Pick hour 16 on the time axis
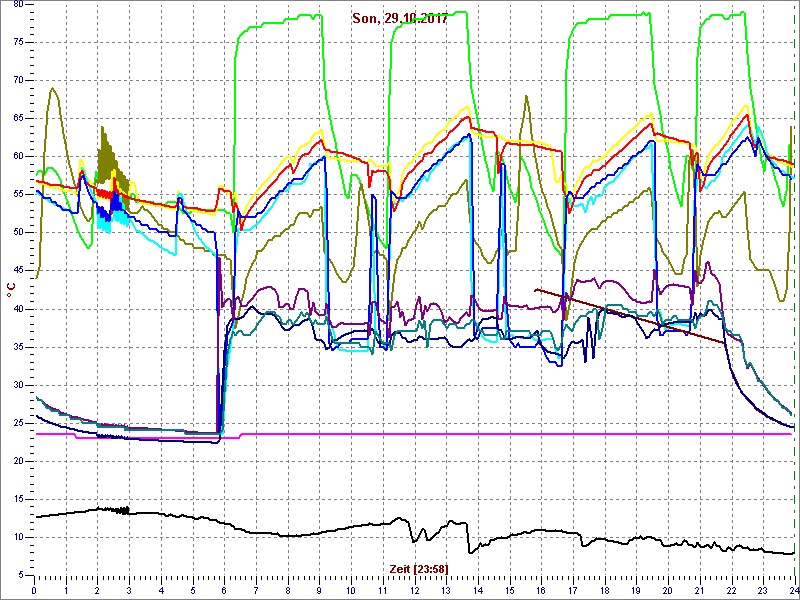The width and height of the screenshot is (800, 600). (540, 591)
